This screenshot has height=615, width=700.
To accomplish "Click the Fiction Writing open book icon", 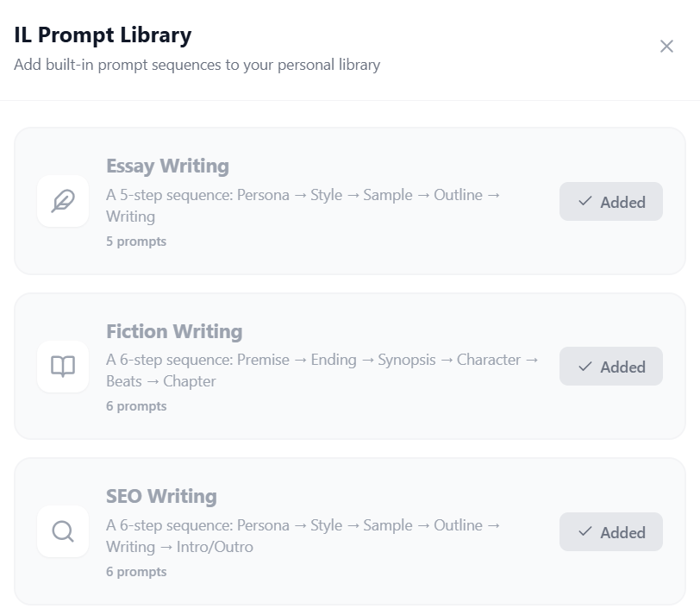I will 63,367.
